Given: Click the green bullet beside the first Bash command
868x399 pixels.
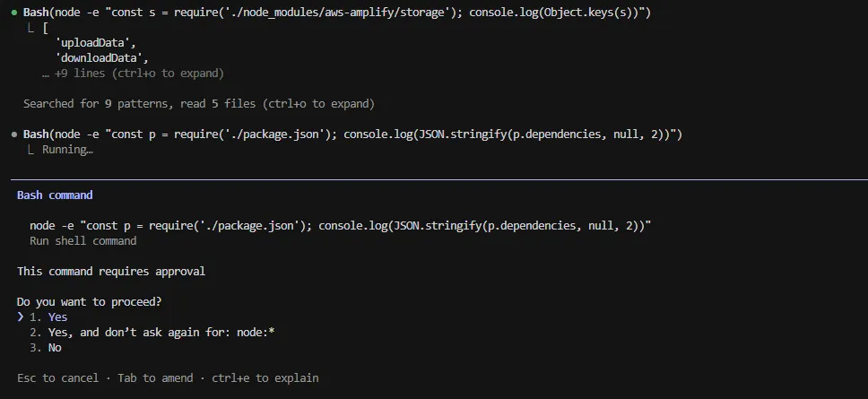Looking at the screenshot, I should click(x=14, y=13).
